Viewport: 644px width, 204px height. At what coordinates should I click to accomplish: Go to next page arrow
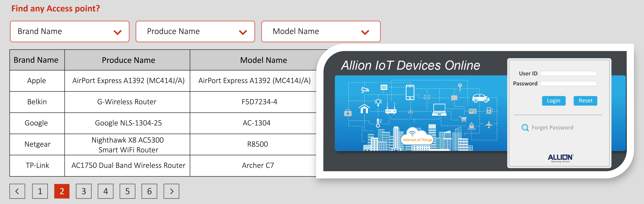click(171, 191)
